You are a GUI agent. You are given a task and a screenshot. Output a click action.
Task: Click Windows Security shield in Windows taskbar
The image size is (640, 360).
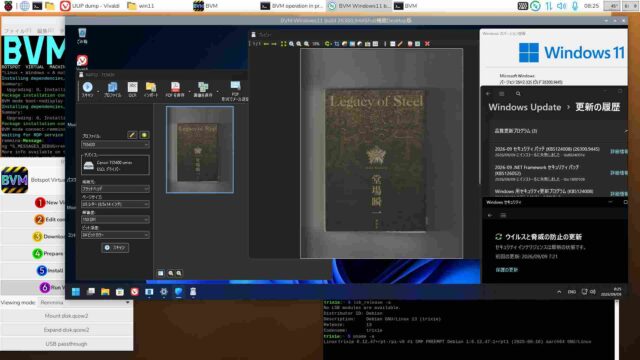[178, 292]
